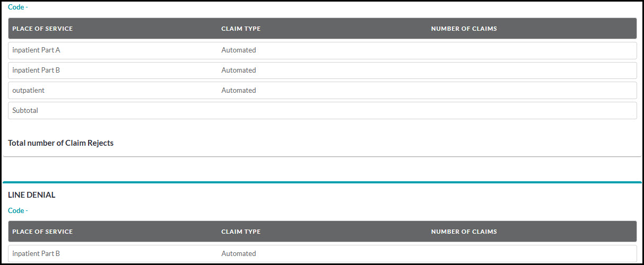Click Claim Type header in Line Denial table
This screenshot has height=265, width=644.
click(241, 232)
